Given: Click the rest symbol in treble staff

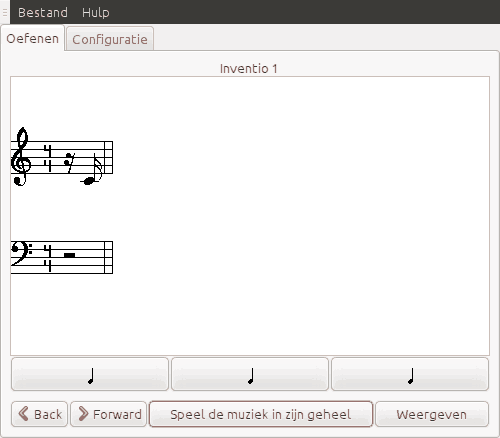Looking at the screenshot, I should tap(69, 163).
